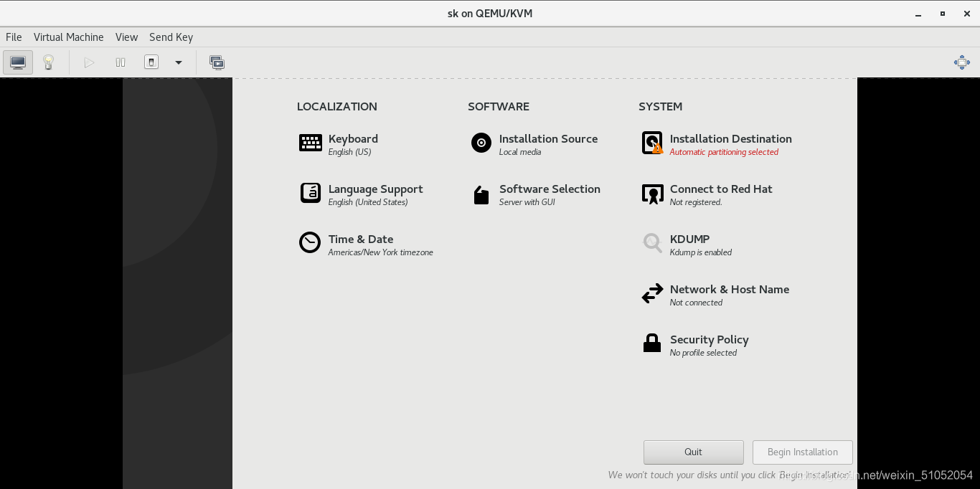This screenshot has height=489, width=980.
Task: Select the Connect to Red Hat label
Action: tap(721, 189)
